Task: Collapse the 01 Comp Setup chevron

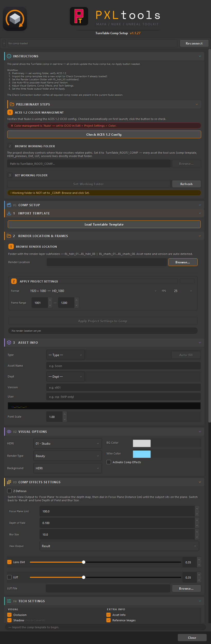Action: (x=200, y=205)
